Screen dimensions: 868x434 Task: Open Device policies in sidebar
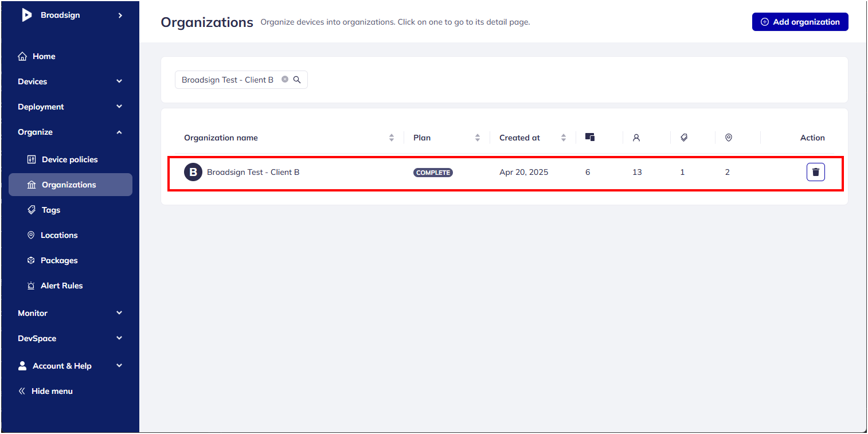click(x=69, y=159)
